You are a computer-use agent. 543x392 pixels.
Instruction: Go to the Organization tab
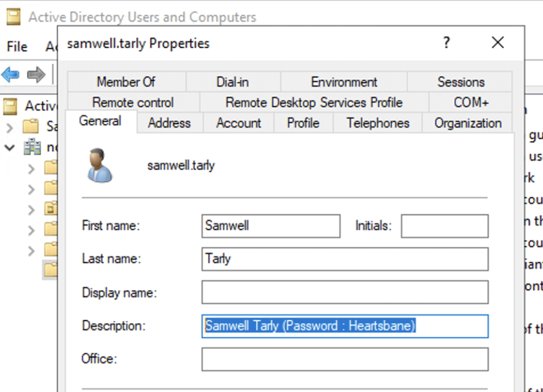click(x=468, y=123)
